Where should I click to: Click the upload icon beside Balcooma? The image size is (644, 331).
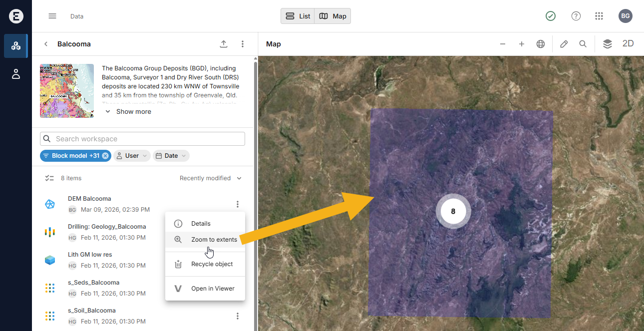(224, 44)
